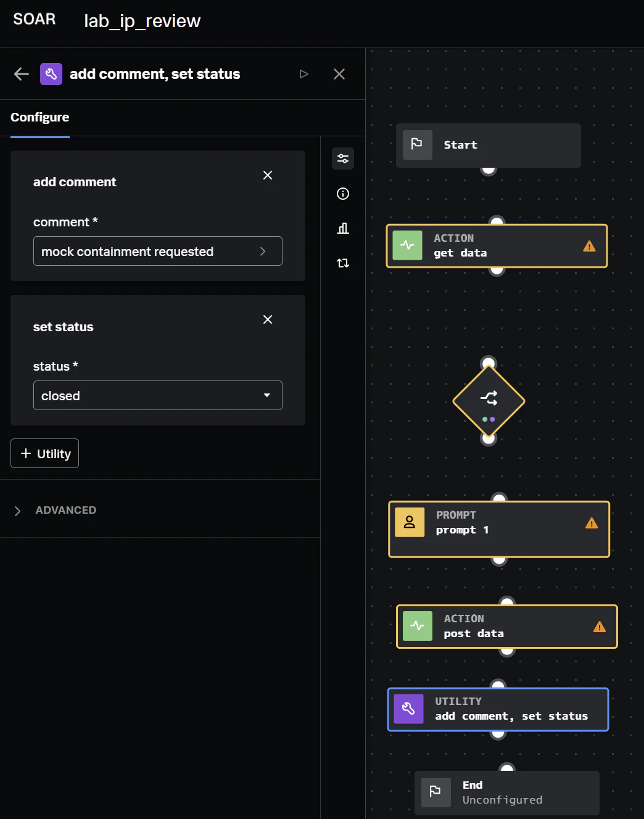This screenshot has height=819, width=644.
Task: Click warning triangle on prompt 1 block
Action: [x=592, y=523]
